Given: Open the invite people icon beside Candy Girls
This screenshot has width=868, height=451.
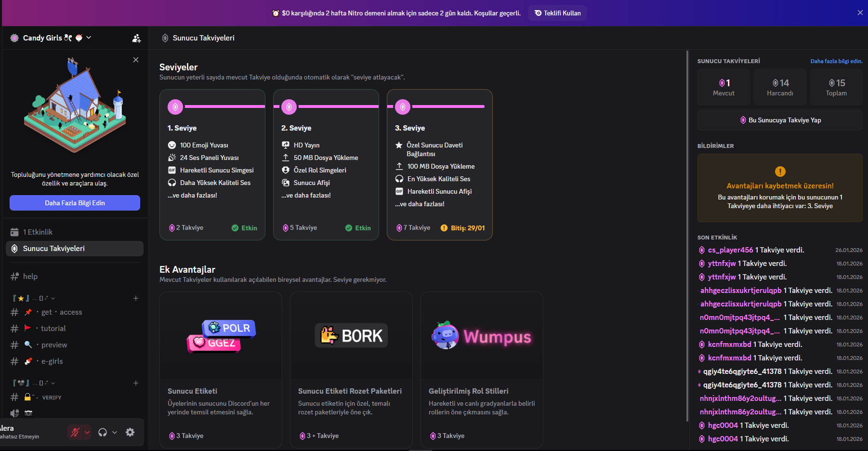Looking at the screenshot, I should pyautogui.click(x=136, y=38).
